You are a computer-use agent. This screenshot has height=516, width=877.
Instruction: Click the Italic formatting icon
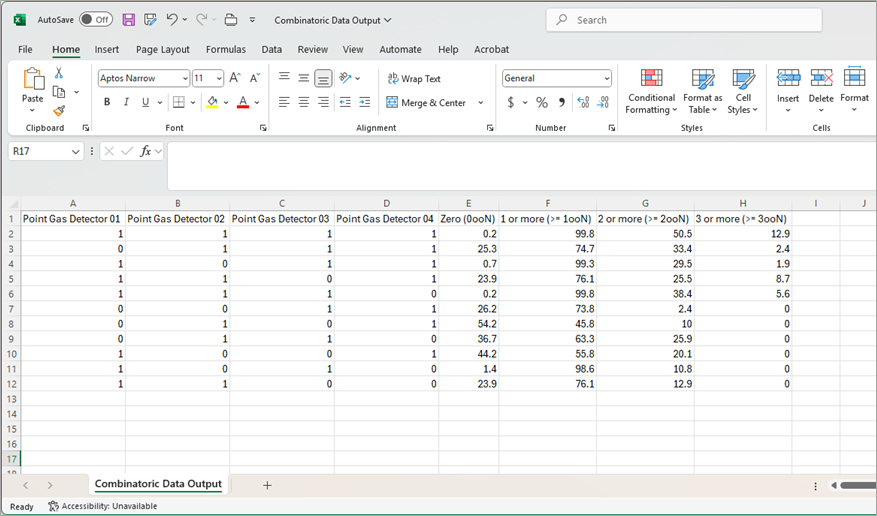coord(126,102)
